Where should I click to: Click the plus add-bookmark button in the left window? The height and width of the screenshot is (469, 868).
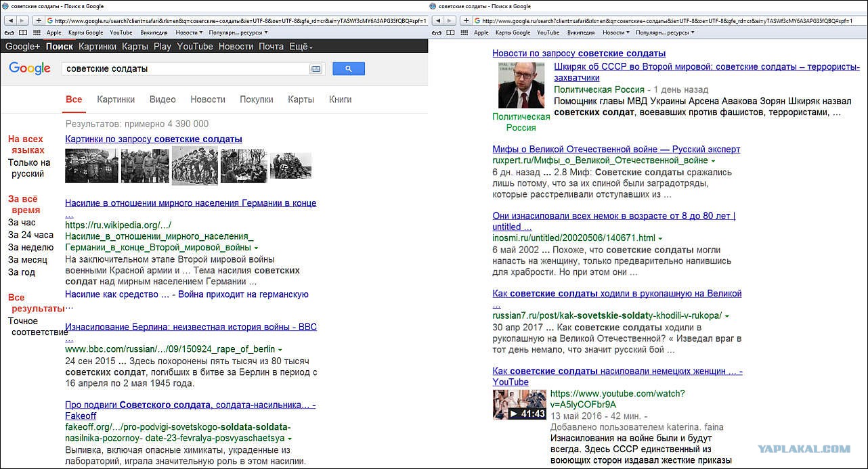[39, 21]
